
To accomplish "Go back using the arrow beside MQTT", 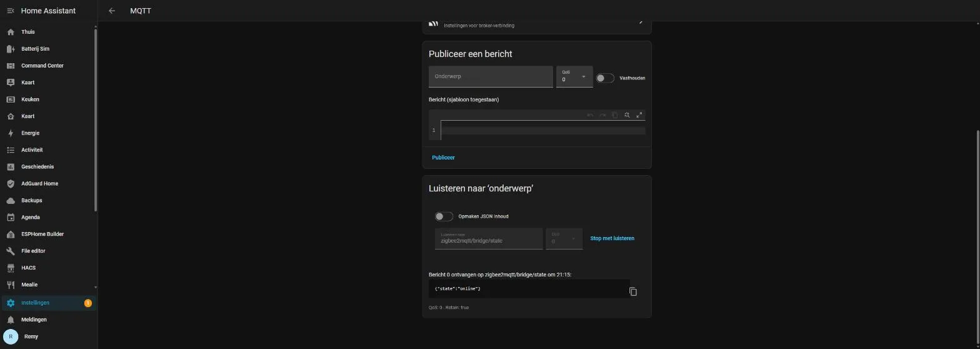I will 112,11.
